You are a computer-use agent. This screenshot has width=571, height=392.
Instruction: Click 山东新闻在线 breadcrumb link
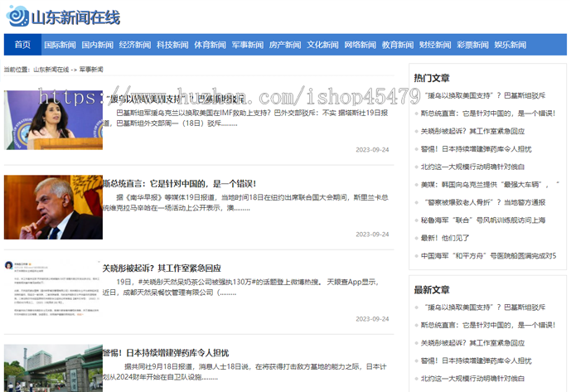51,70
